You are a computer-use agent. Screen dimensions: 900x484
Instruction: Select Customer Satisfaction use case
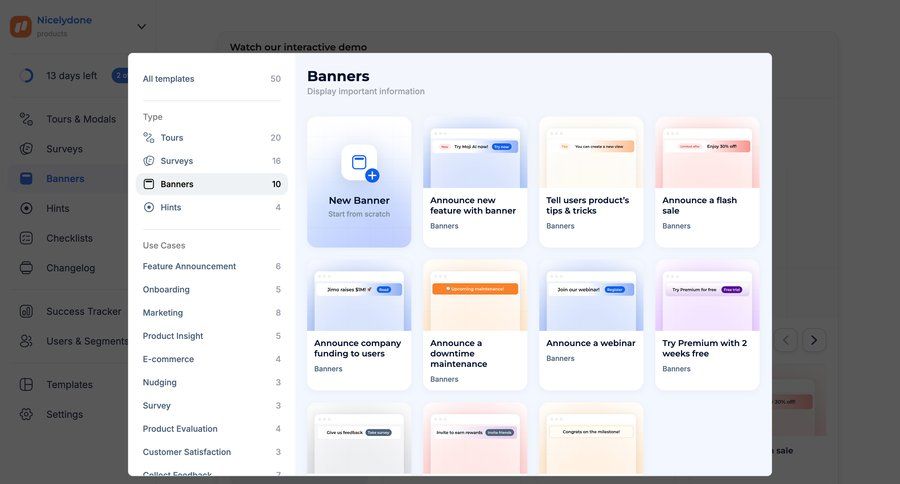(x=212, y=452)
